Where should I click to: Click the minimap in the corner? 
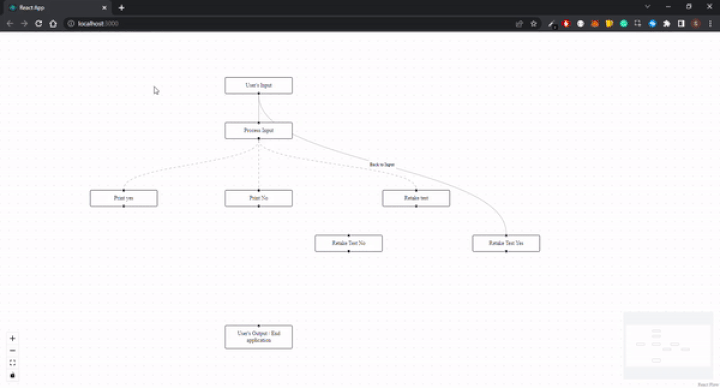[x=668, y=345]
